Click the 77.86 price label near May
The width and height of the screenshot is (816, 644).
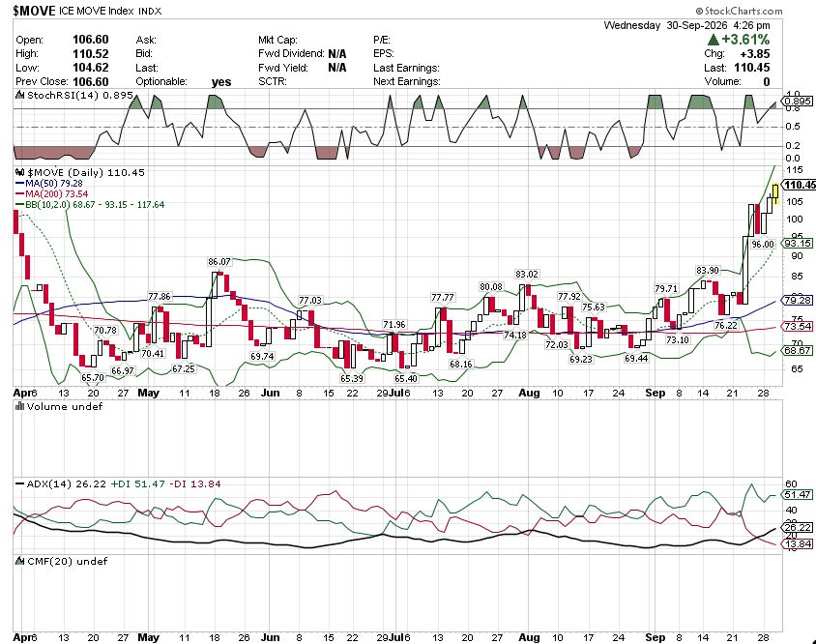tap(160, 296)
